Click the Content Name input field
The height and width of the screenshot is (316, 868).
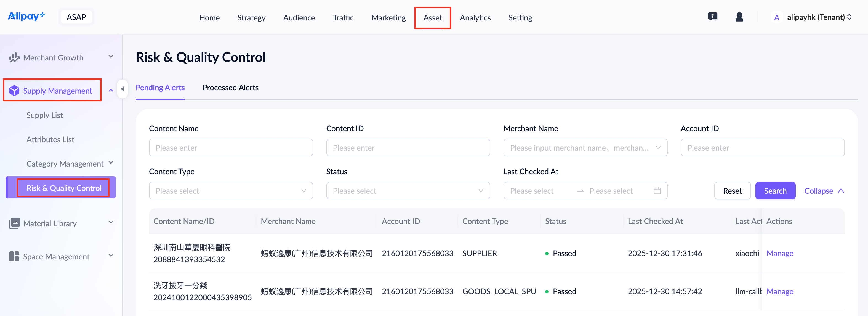click(x=231, y=148)
